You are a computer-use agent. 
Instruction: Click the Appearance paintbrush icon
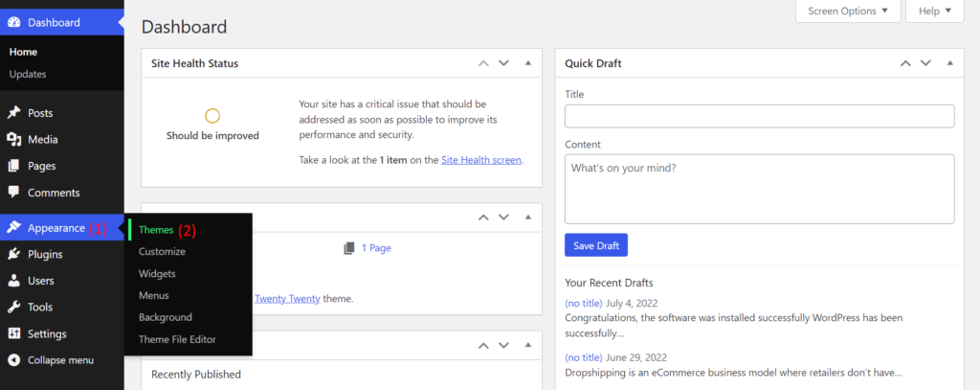click(13, 228)
